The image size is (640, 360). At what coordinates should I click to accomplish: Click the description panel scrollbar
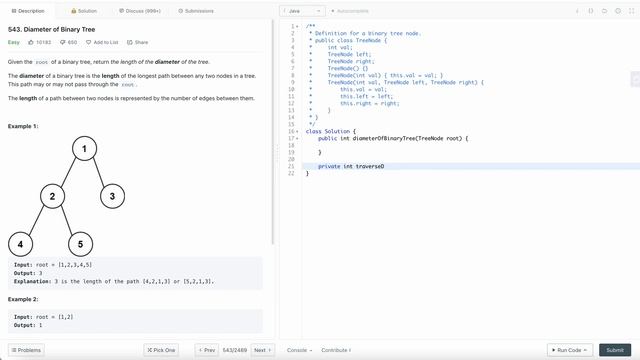pos(273,132)
